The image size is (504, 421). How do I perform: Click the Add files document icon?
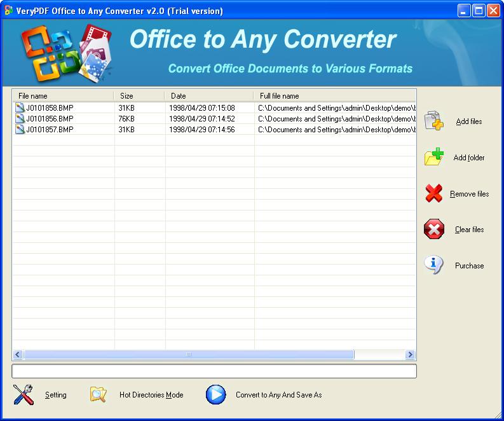[433, 121]
